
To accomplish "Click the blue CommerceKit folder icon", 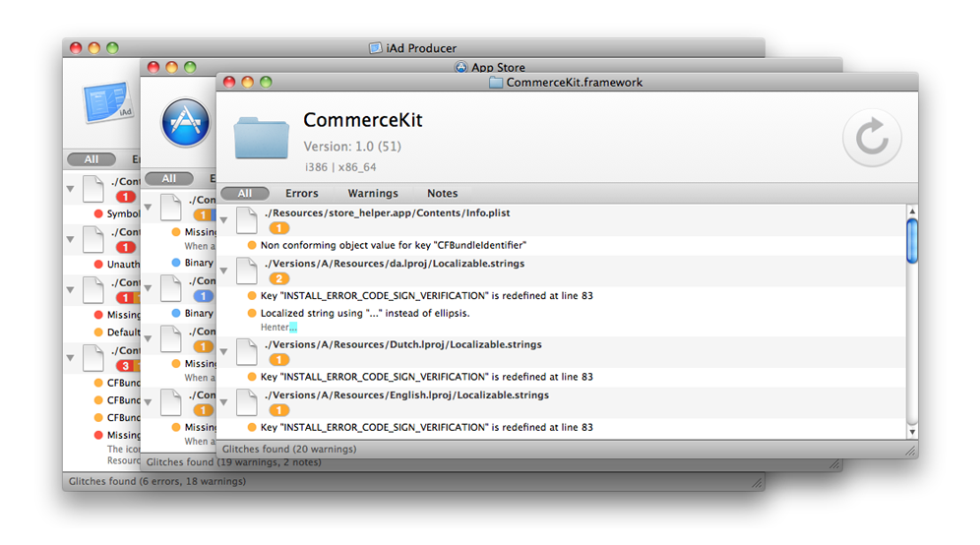I will click(262, 138).
